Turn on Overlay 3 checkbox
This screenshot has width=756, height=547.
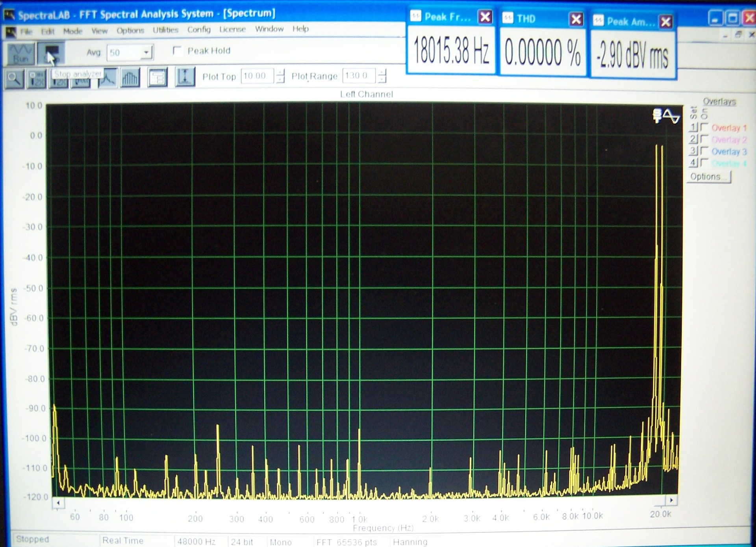[x=704, y=151]
